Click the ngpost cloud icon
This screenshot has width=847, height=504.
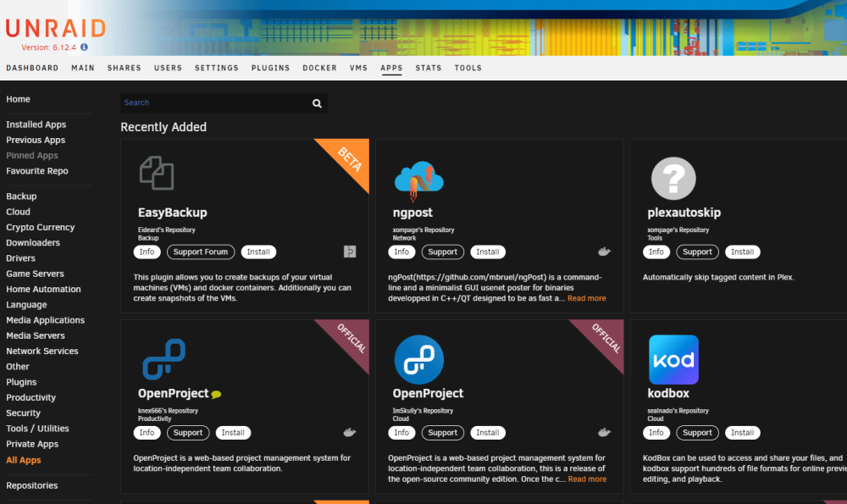pos(418,180)
